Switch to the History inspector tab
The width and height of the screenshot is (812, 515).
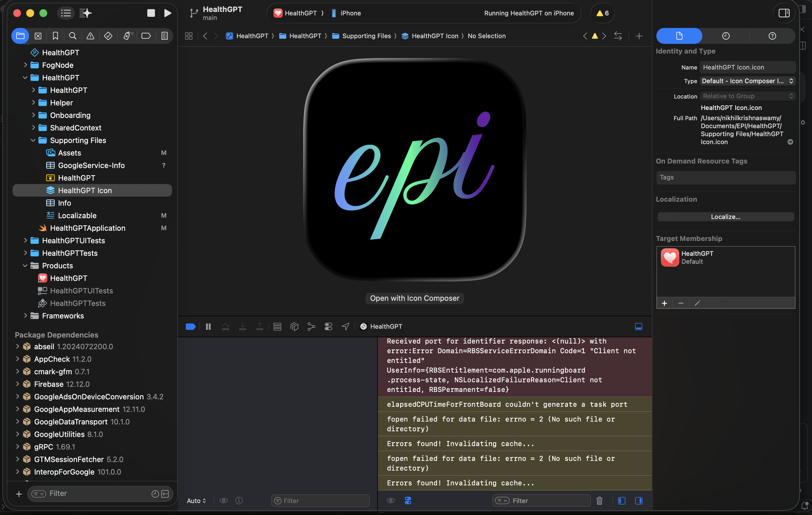pos(726,36)
